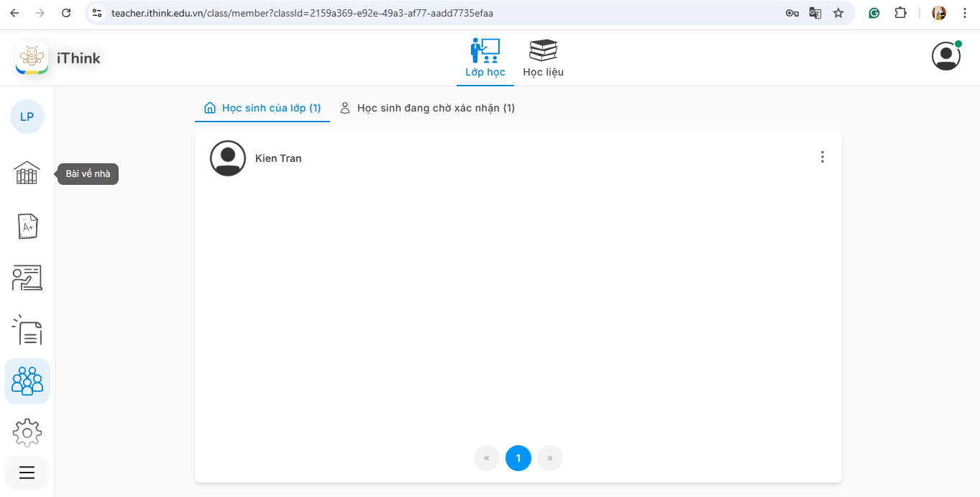The height and width of the screenshot is (497, 980).
Task: Click the A+ graded paper sidebar icon
Action: click(x=27, y=226)
